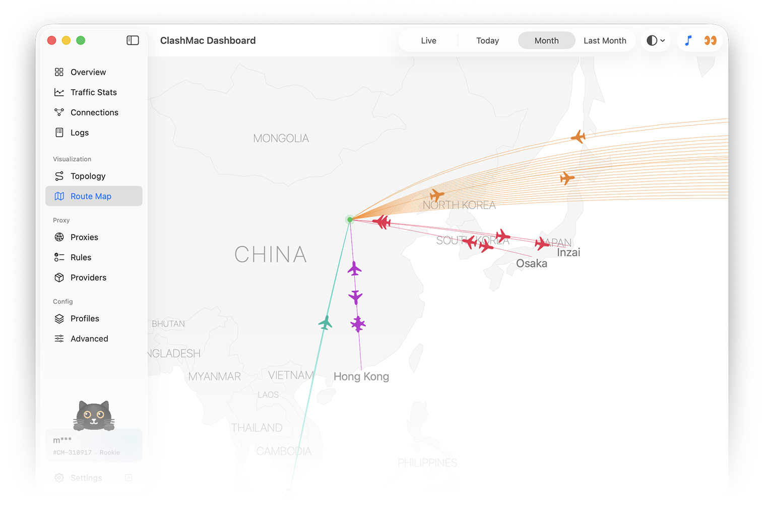Click the Connections node icon
The image size is (764, 532).
[59, 112]
